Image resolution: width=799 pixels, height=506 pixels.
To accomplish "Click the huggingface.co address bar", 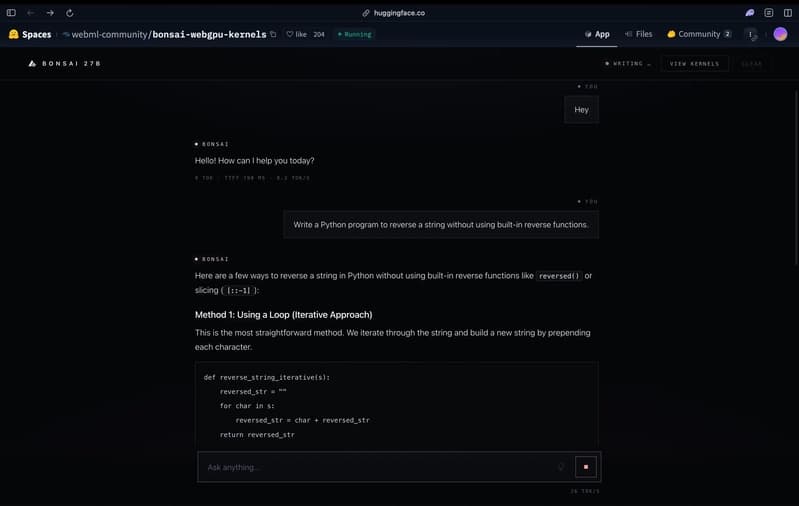I will pyautogui.click(x=399, y=13).
